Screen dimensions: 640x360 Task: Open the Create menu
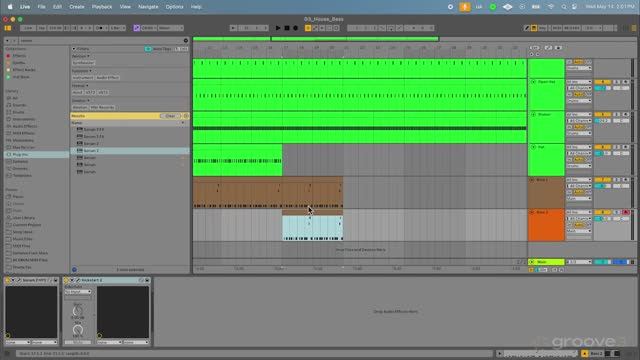[x=77, y=7]
